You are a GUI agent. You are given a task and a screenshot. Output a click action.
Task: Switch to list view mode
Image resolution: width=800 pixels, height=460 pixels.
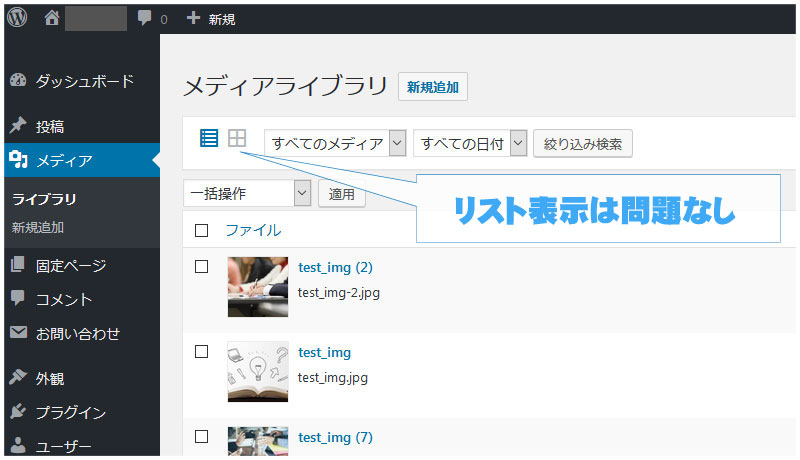(209, 138)
